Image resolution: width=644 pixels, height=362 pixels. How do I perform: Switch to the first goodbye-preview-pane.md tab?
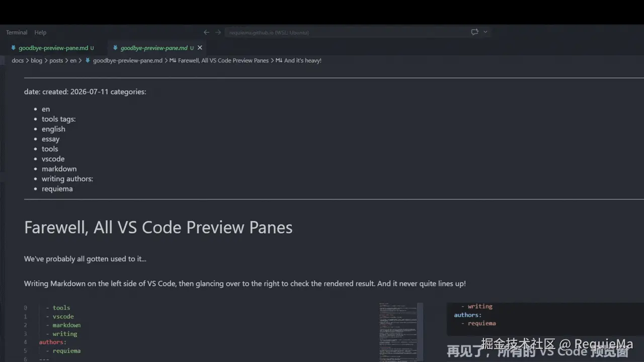(52, 48)
